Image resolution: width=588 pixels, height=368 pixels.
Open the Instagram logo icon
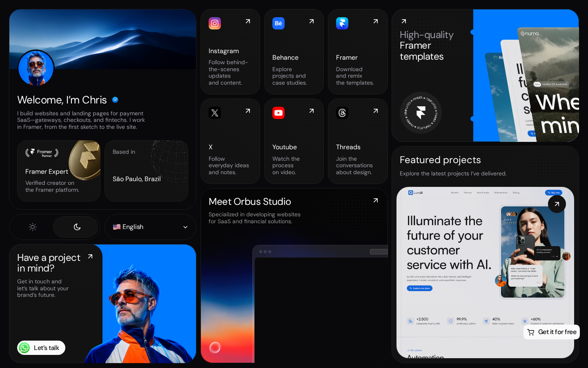click(x=215, y=23)
